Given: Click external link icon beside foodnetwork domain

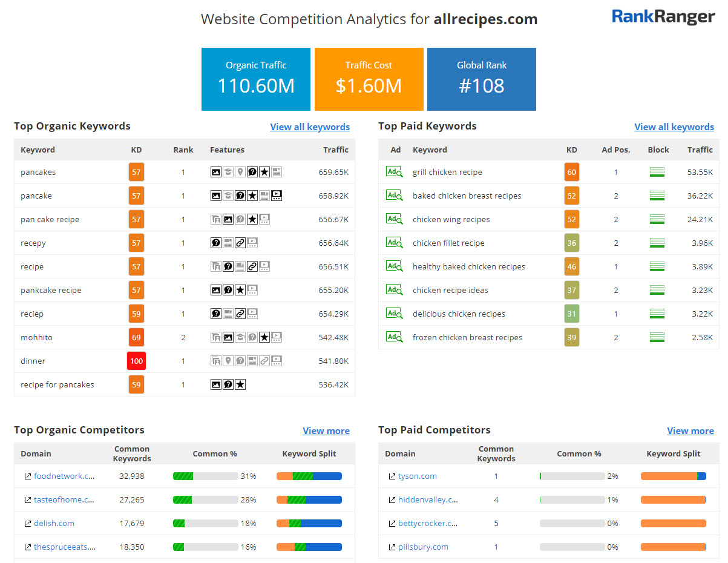Looking at the screenshot, I should point(28,476).
